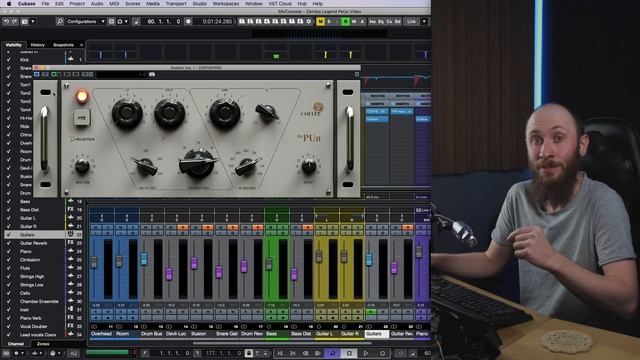The image size is (640, 360).
Task: Select Guitar Reverb in visibility list
Action: 33,243
